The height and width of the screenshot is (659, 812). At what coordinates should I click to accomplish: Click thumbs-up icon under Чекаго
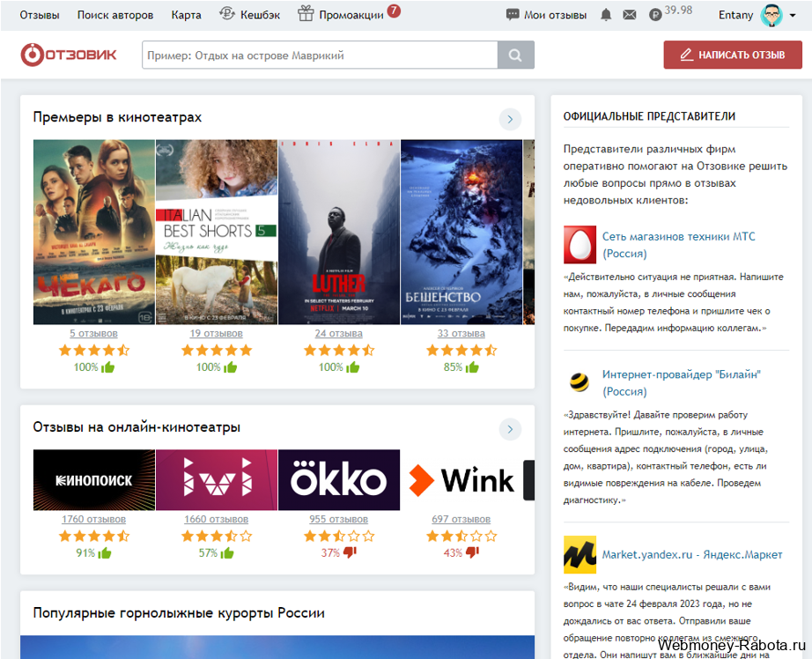point(108,367)
